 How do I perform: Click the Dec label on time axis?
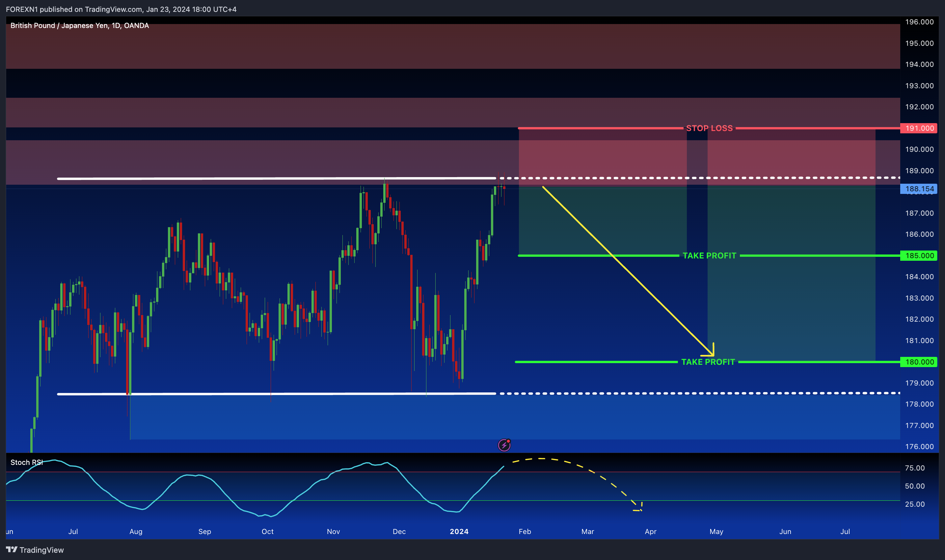[x=399, y=531]
